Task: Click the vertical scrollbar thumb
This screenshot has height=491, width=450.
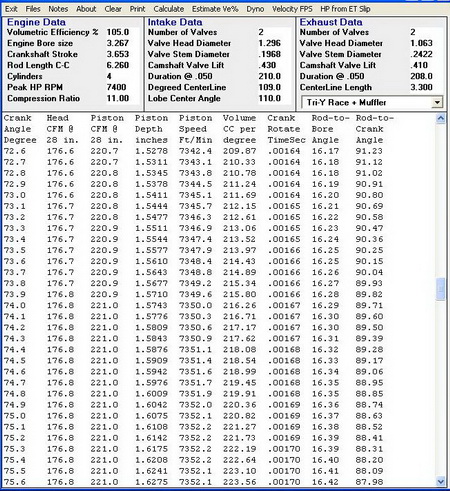Action: (x=440, y=289)
